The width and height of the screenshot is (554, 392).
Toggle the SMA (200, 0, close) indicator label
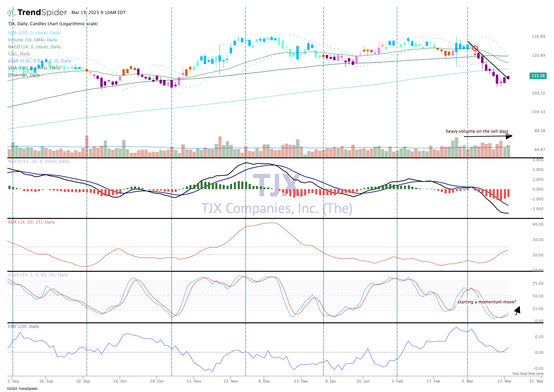[x=34, y=33]
